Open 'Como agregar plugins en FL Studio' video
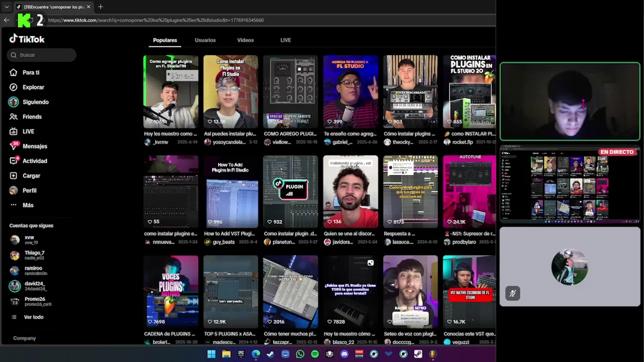The image size is (644, 362). click(x=171, y=92)
